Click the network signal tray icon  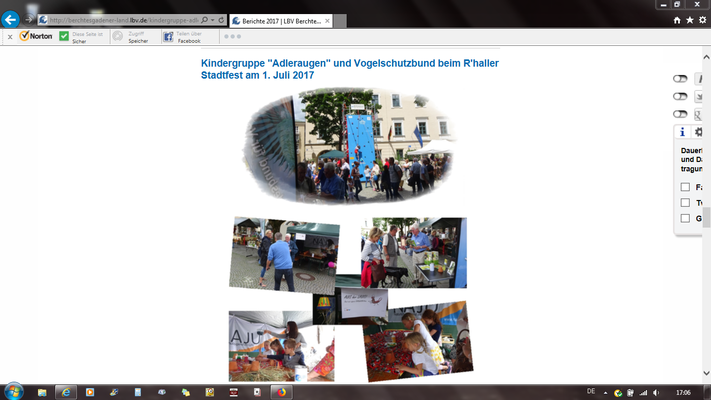(x=643, y=393)
